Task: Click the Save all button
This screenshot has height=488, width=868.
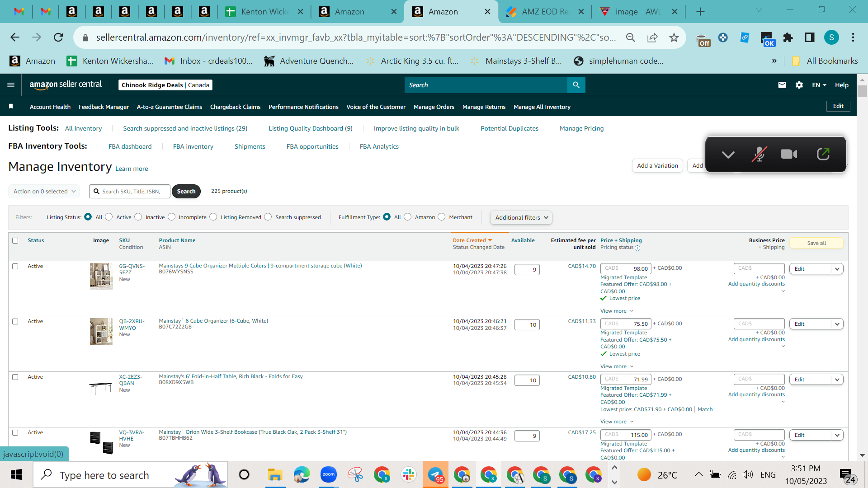Action: pos(816,243)
